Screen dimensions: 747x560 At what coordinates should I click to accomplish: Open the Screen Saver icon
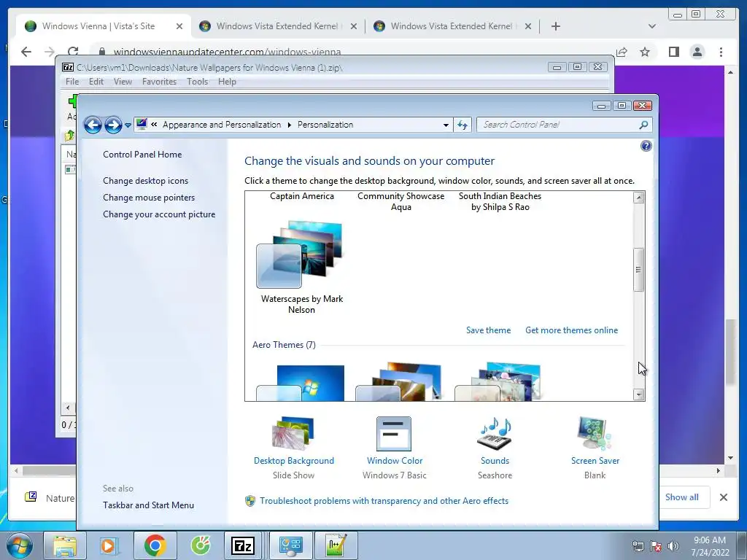pyautogui.click(x=595, y=433)
